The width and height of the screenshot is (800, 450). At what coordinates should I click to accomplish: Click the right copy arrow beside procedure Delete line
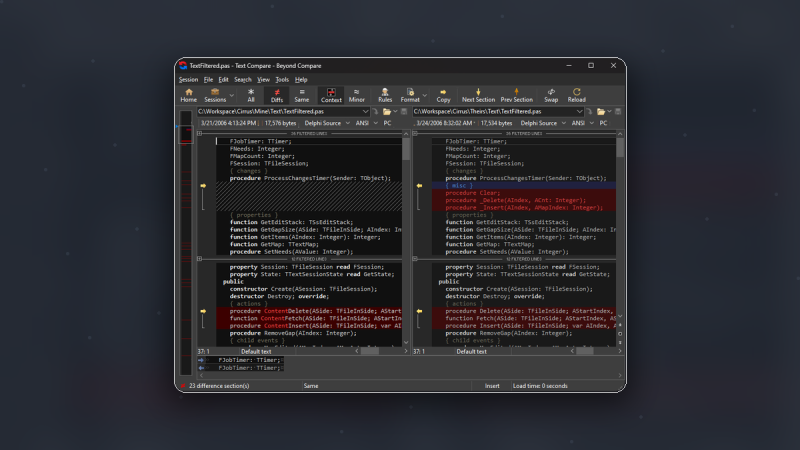(419, 311)
